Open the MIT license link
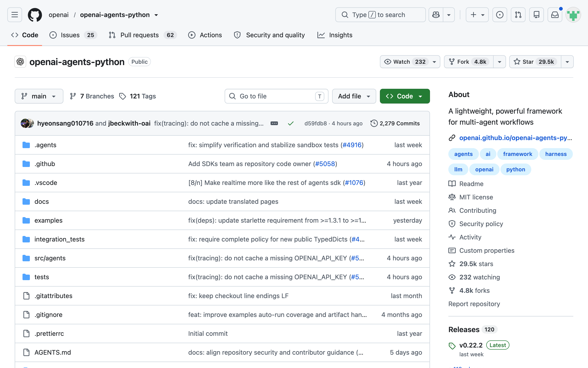This screenshot has height=368, width=588. 476,197
